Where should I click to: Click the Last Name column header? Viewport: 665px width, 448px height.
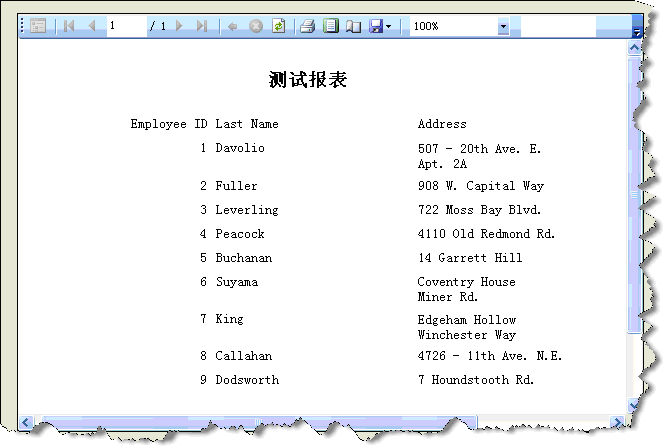[247, 124]
